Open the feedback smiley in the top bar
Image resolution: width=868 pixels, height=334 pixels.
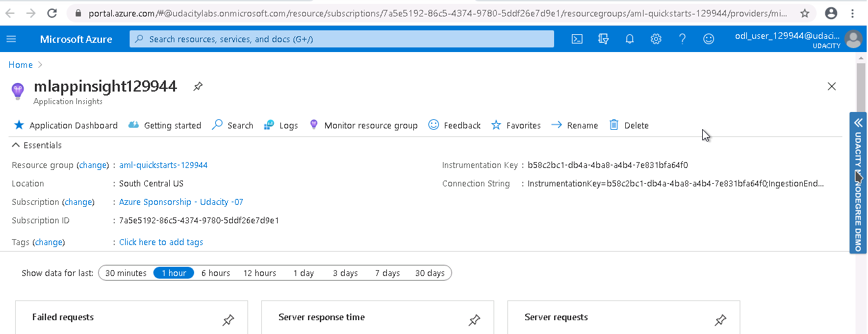(709, 39)
